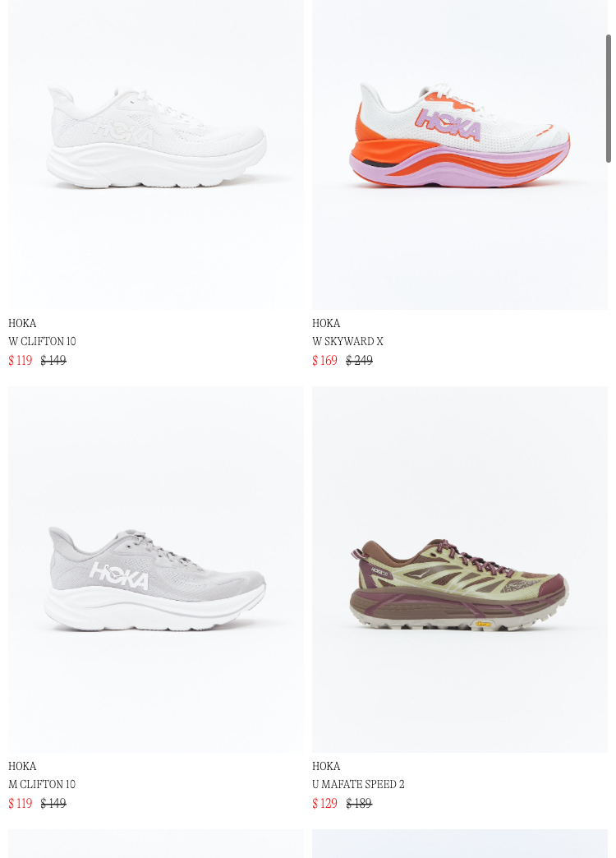Screen dimensions: 616x858
Task: Click the vertical page scrollbar thumb
Action: click(609, 99)
